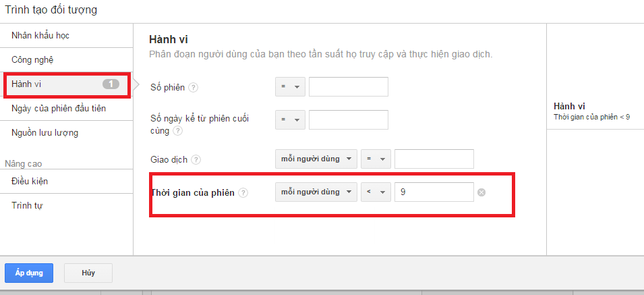644x295 pixels.
Task: Open the Giao dịch equals operator dropdown
Action: [x=376, y=159]
